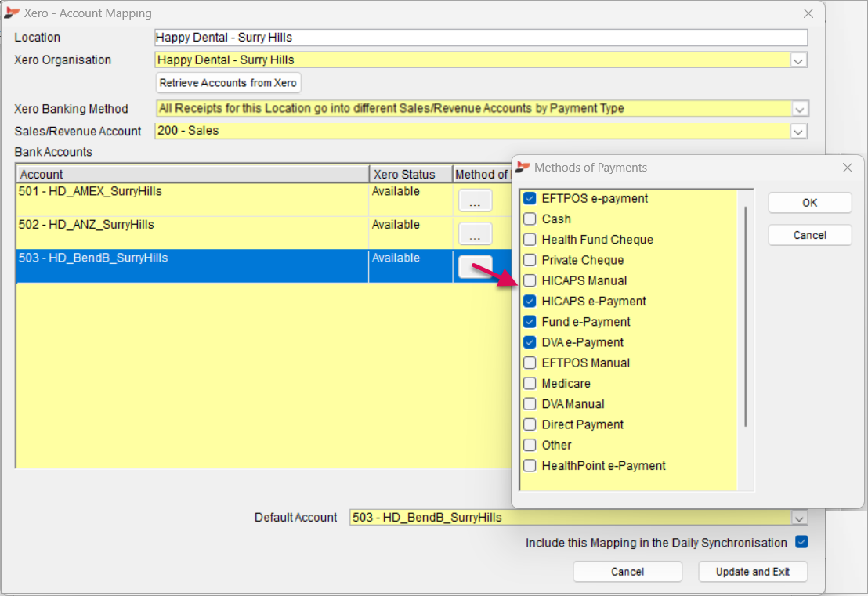The height and width of the screenshot is (596, 868).
Task: Open payment methods for 502 HD_ANZ row
Action: point(475,233)
